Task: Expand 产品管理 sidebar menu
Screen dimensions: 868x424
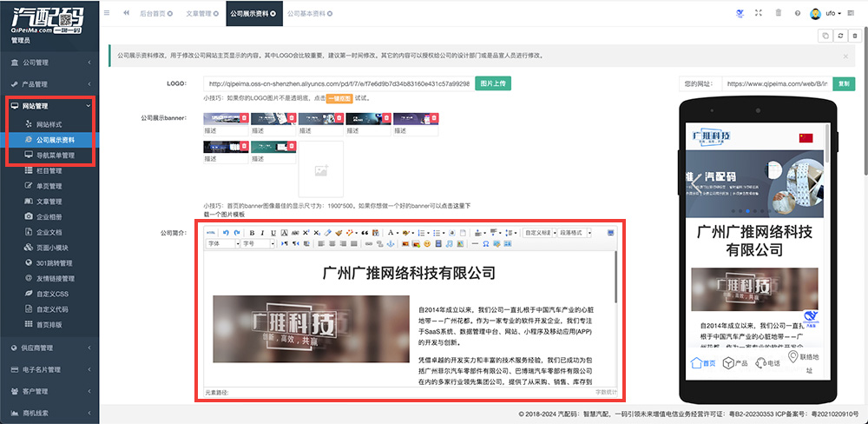Action: [x=49, y=84]
